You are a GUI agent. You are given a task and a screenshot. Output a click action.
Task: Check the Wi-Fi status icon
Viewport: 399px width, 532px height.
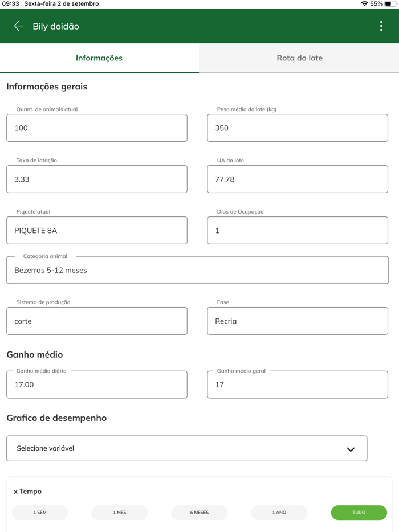[x=364, y=4]
